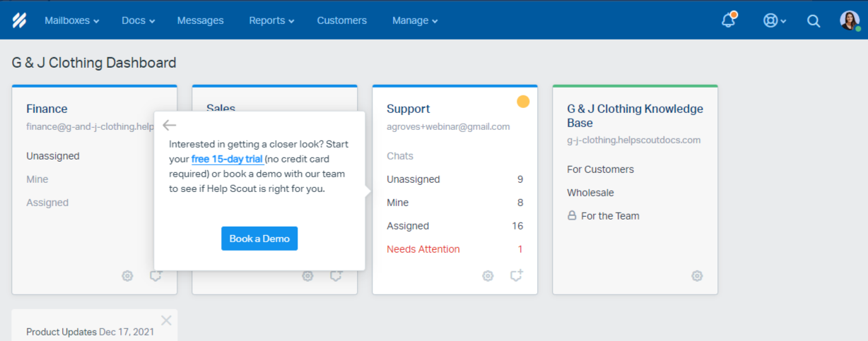Image resolution: width=868 pixels, height=341 pixels.
Task: Click the G & J Clothing Dashboard heading
Action: 94,63
